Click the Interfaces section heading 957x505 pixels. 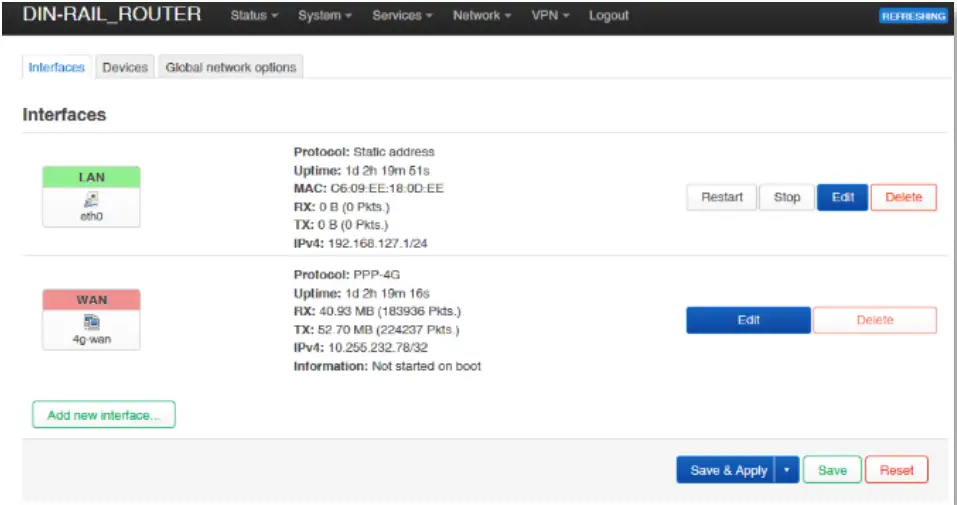click(64, 115)
